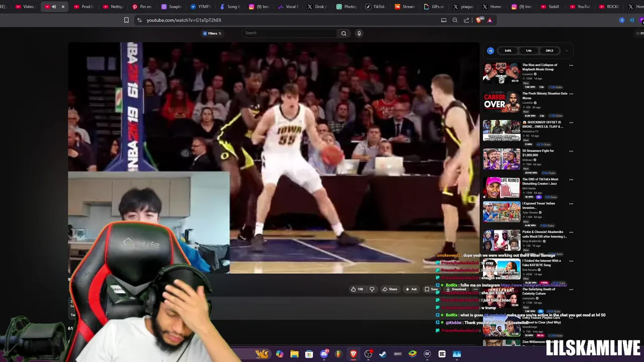Image resolution: width=644 pixels, height=362 pixels.
Task: Open BlueStacks from the taskbar
Action: (x=413, y=354)
